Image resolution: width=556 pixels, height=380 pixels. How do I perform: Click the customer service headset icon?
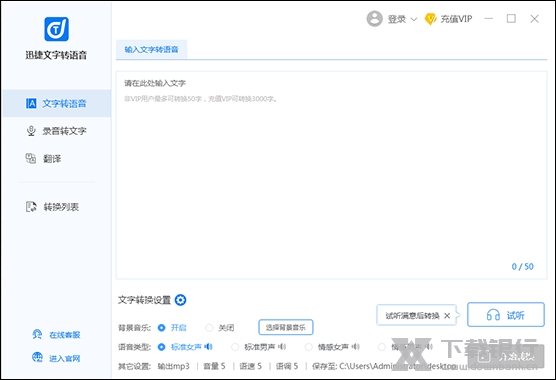(37, 334)
